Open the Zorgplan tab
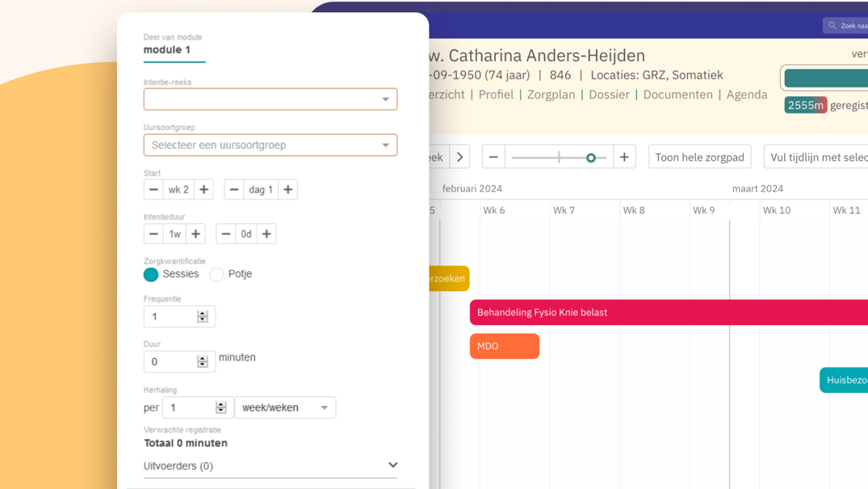Viewport: 868px width, 489px height. [x=551, y=95]
